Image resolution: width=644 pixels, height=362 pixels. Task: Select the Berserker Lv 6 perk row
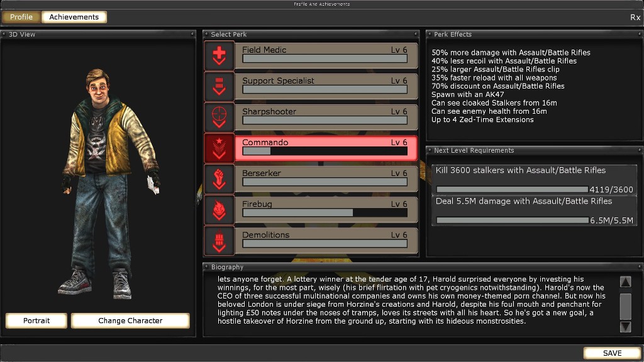(325, 178)
